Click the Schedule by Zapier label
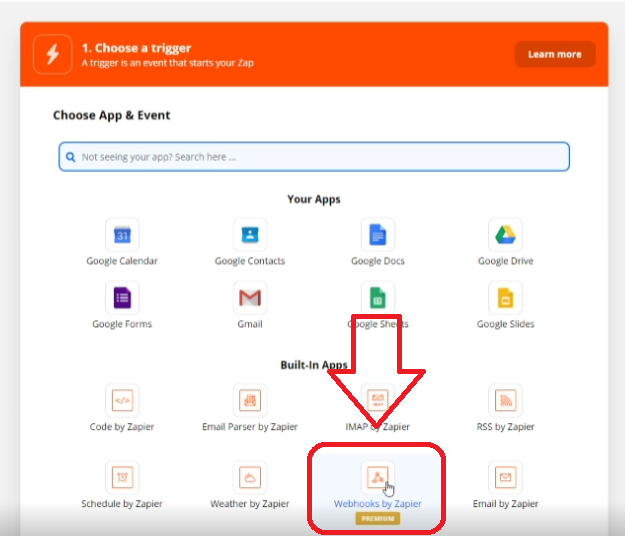Viewport: 625px width, 536px height. click(x=122, y=504)
